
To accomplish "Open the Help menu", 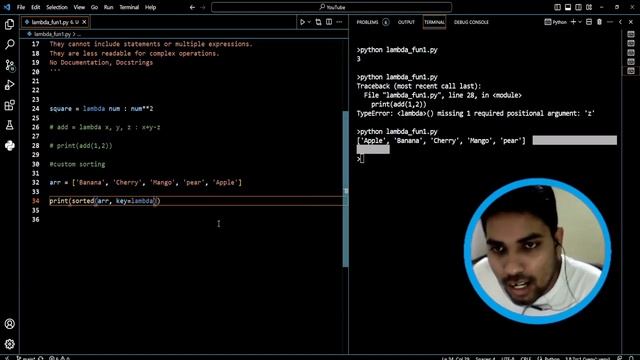I will pyautogui.click(x=151, y=7).
